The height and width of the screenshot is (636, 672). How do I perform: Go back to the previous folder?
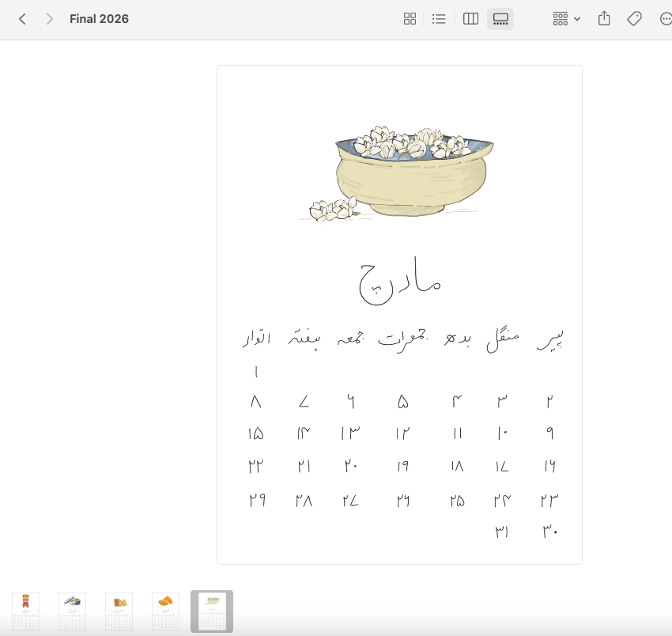coord(22,19)
